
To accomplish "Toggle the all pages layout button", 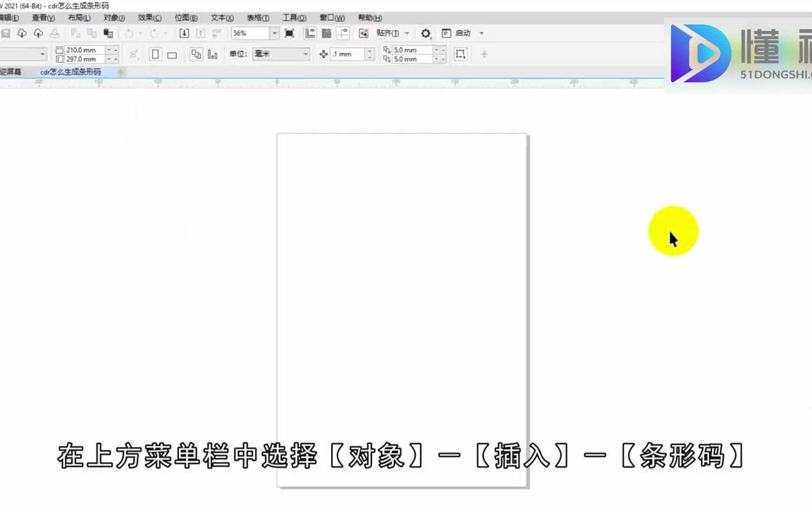I will [x=196, y=54].
